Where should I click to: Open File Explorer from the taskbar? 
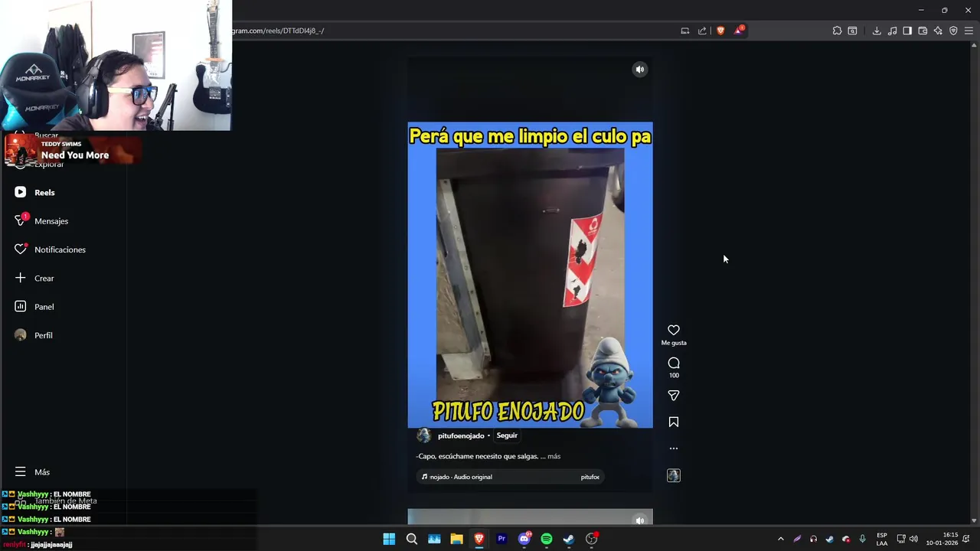456,539
